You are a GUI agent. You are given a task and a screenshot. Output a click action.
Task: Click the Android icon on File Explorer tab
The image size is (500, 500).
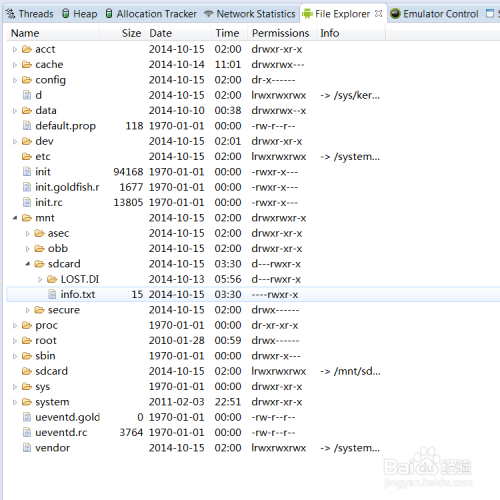pos(307,14)
